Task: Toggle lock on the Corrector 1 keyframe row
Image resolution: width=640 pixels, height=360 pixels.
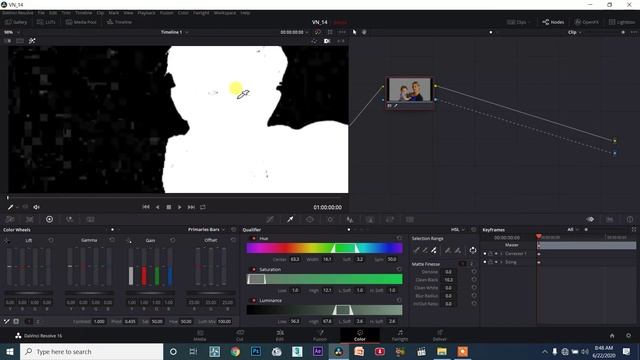Action: click(x=491, y=254)
